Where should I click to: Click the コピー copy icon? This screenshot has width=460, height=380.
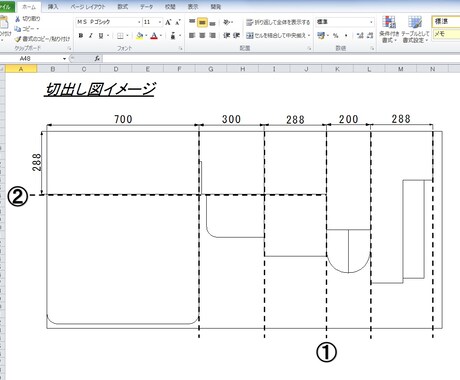tap(18, 29)
